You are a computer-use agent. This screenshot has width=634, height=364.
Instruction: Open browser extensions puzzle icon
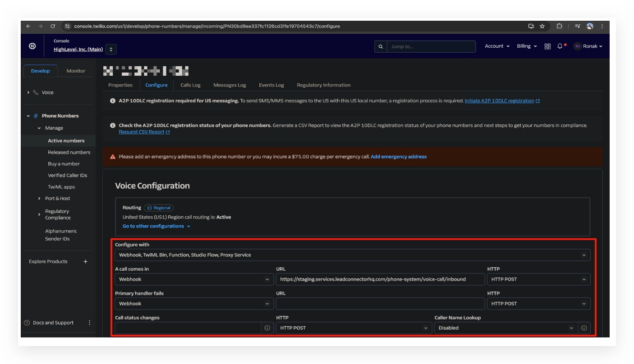click(x=560, y=26)
